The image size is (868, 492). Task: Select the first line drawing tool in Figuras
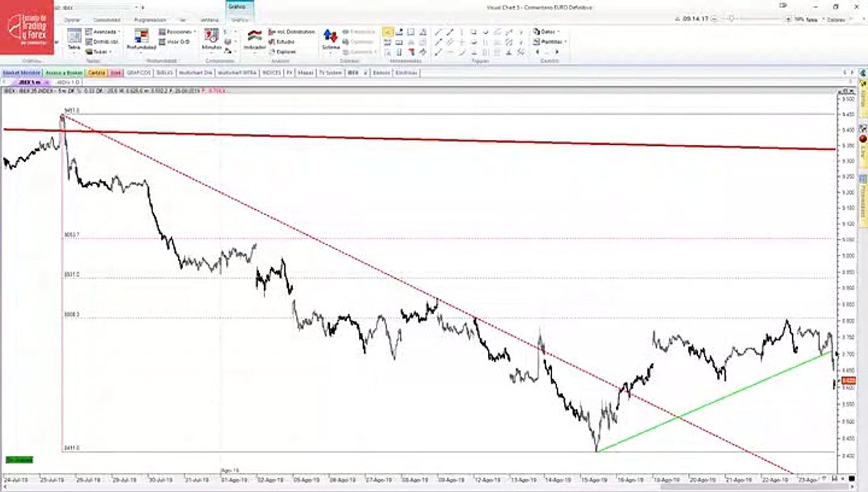point(438,32)
